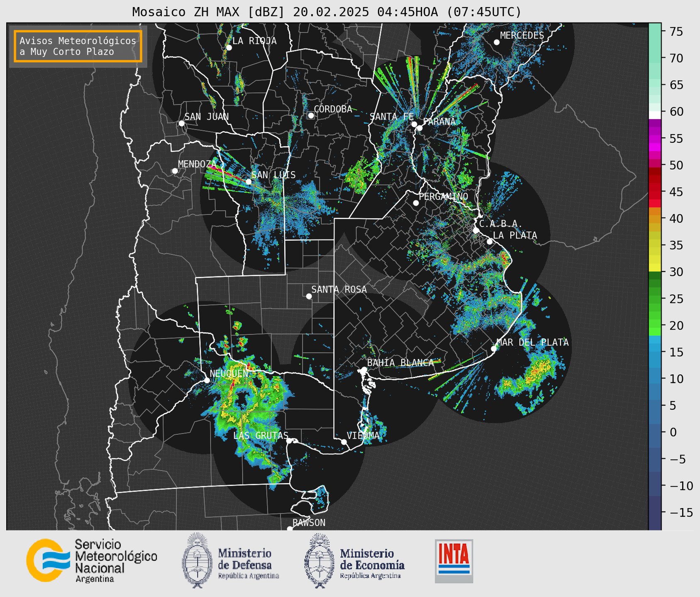Click the LA RIOJA city marker dot
The image size is (700, 597).
229,48
